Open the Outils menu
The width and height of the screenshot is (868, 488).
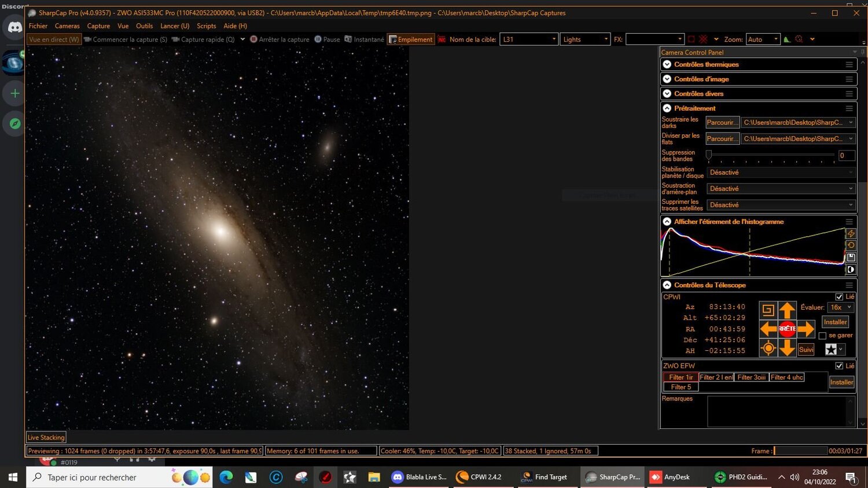(x=144, y=26)
